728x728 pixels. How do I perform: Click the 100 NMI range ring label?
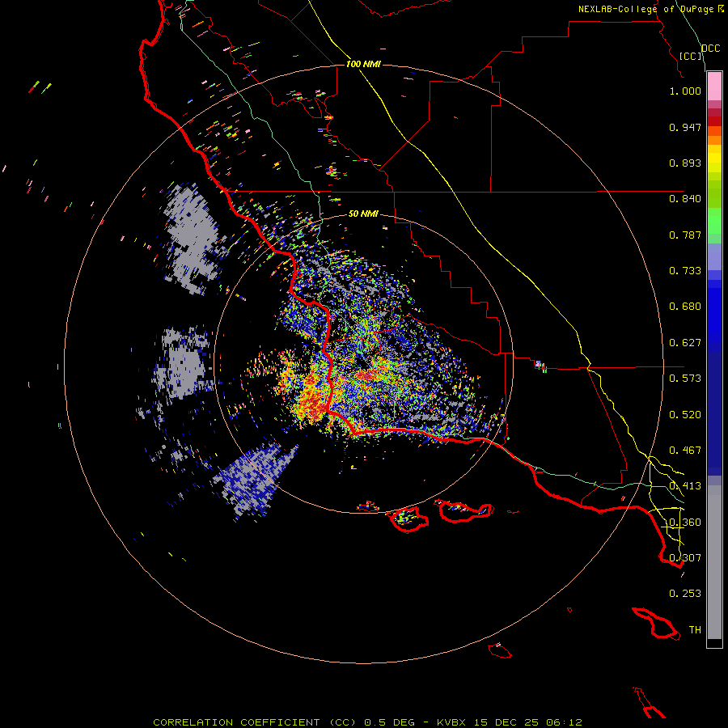click(x=363, y=64)
